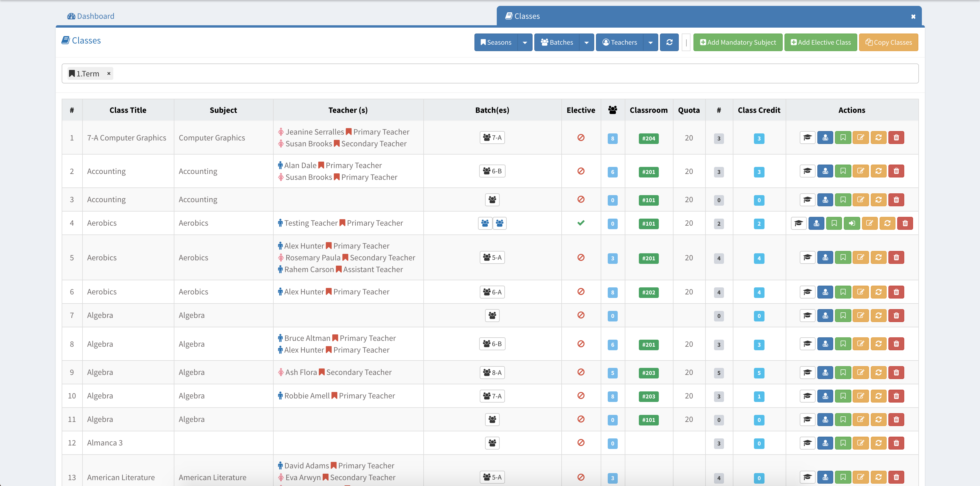Click the second blue batch icon in Aerobics row 4
The height and width of the screenshot is (486, 980).
coord(499,223)
